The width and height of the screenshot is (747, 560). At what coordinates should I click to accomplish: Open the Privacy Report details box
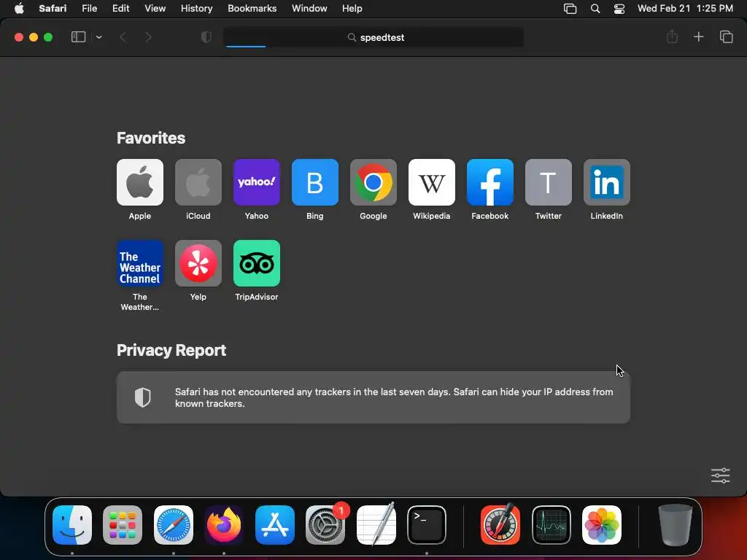click(x=373, y=397)
